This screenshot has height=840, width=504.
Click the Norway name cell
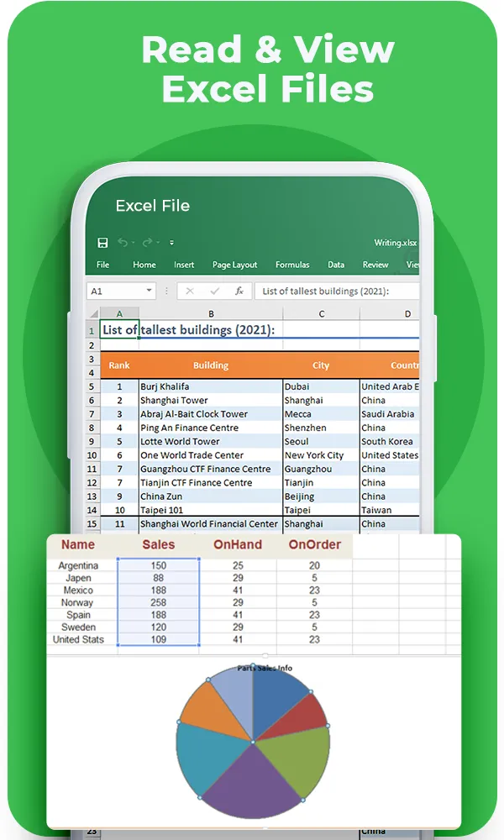77,602
